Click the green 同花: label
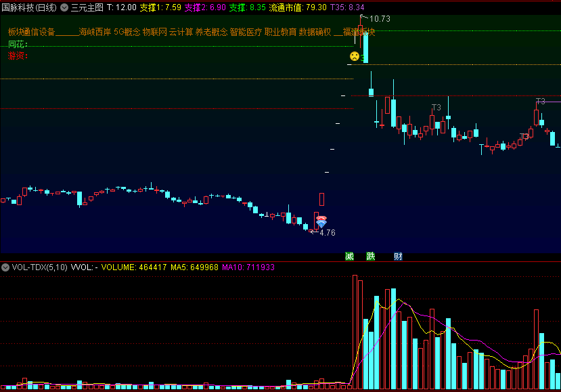561x392 pixels. click(18, 45)
